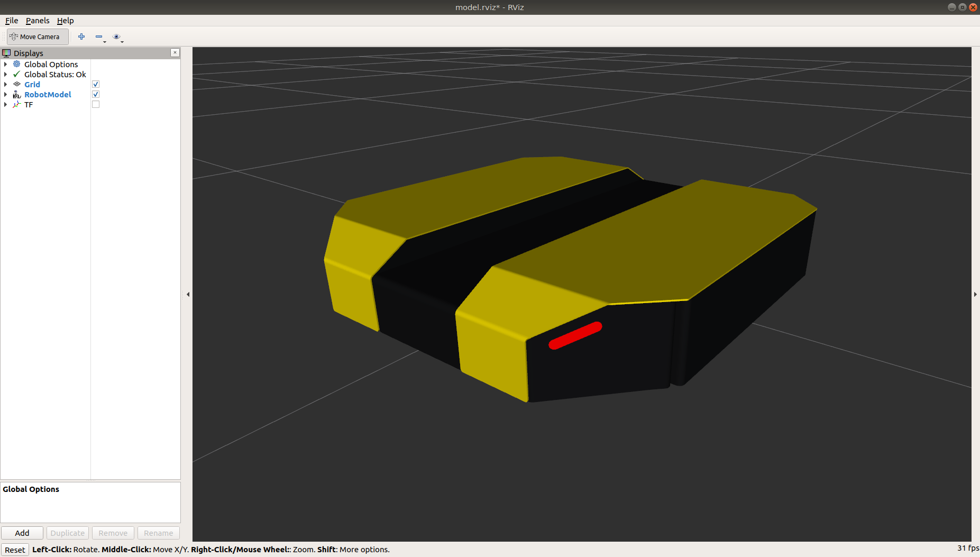This screenshot has height=557, width=980.
Task: Enable the TF display checkbox
Action: point(96,105)
